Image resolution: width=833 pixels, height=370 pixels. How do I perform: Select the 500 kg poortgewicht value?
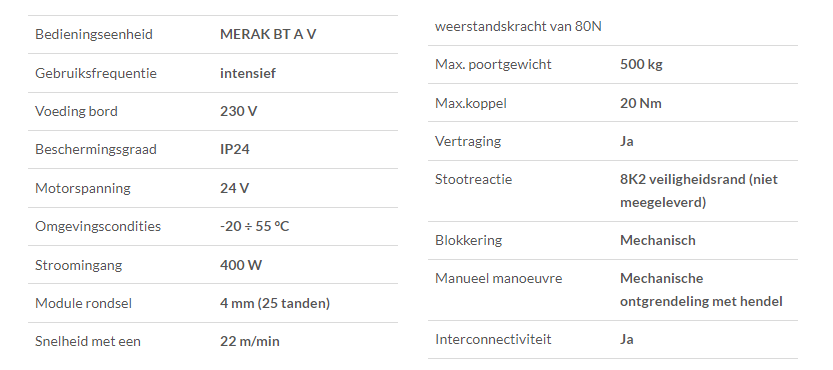pyautogui.click(x=641, y=65)
